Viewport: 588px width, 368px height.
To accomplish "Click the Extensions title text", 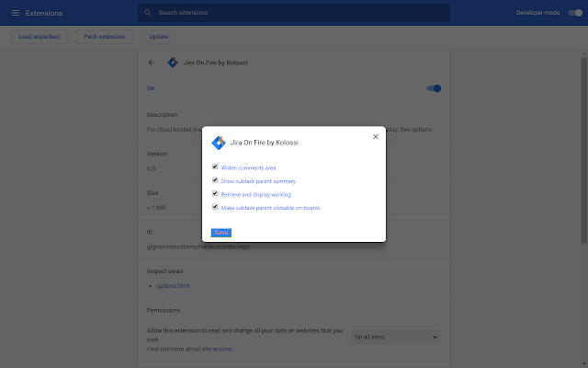I will 44,13.
